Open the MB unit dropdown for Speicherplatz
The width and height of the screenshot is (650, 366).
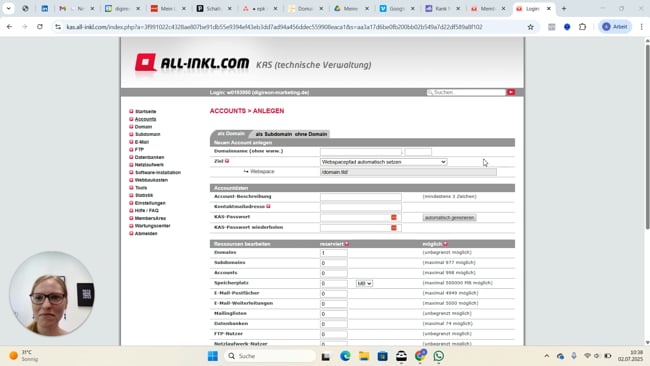[x=364, y=284]
